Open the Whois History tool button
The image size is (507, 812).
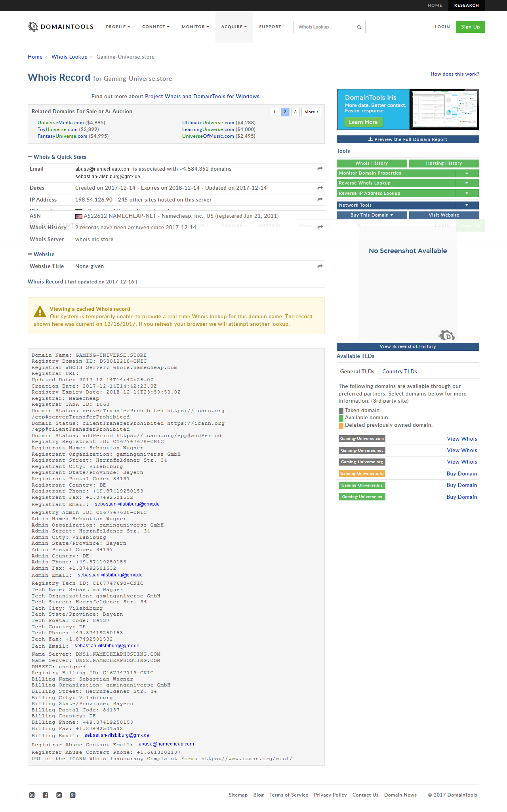click(372, 164)
